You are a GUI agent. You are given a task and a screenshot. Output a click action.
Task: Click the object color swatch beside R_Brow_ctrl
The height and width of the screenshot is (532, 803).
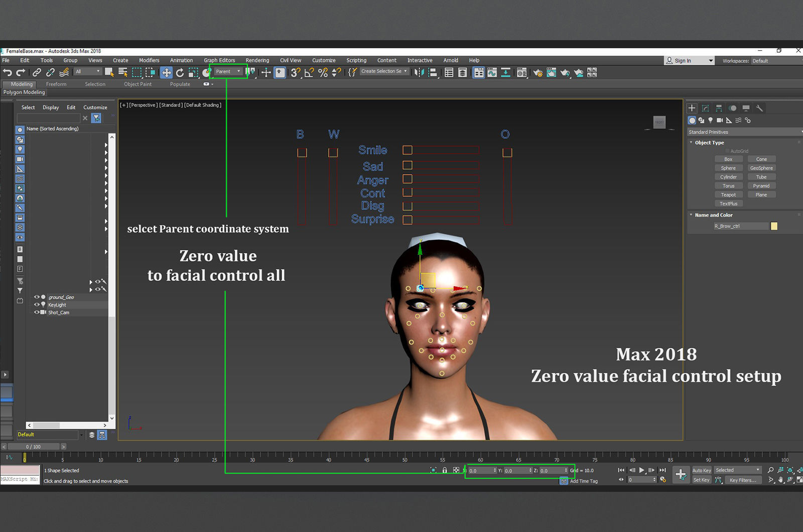tap(774, 226)
